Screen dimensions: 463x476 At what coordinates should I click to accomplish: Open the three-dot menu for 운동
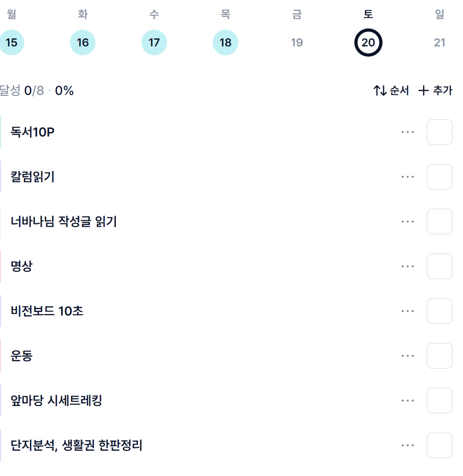point(408,356)
